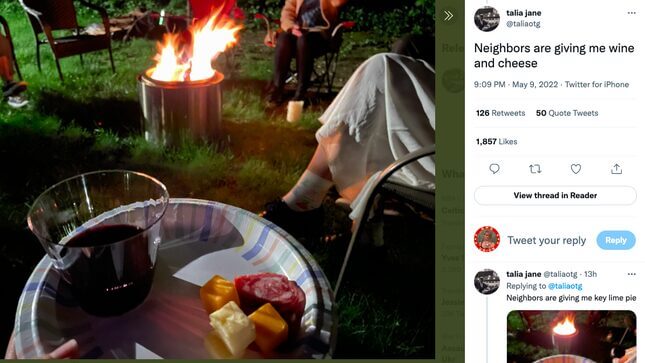645x363 pixels.
Task: Click the blue Reply button
Action: [616, 240]
